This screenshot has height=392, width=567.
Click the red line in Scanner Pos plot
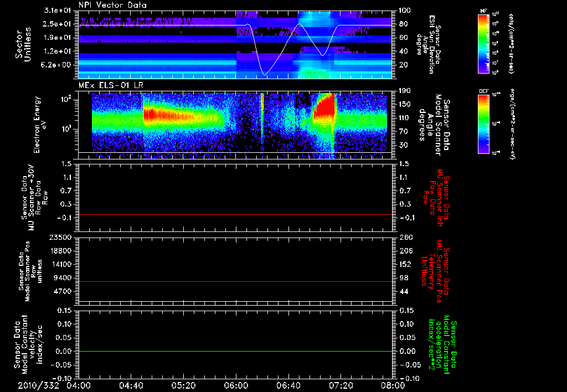(x=235, y=281)
